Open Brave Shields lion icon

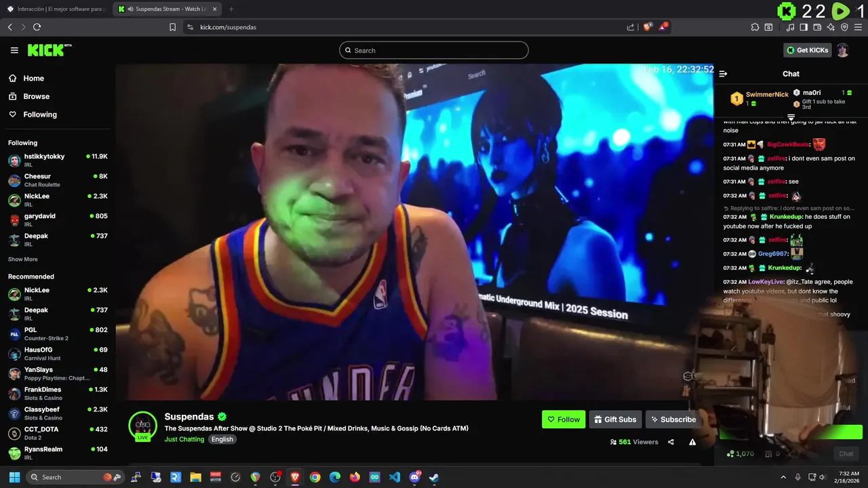648,27
